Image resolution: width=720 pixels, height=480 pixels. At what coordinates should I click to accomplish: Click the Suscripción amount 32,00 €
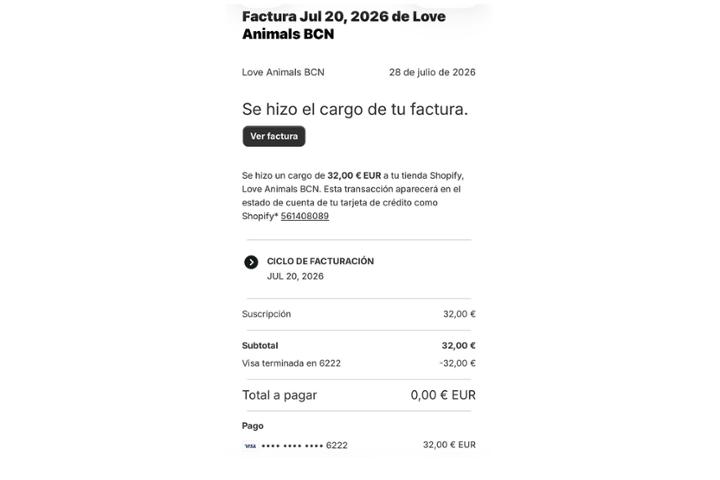pyautogui.click(x=459, y=314)
